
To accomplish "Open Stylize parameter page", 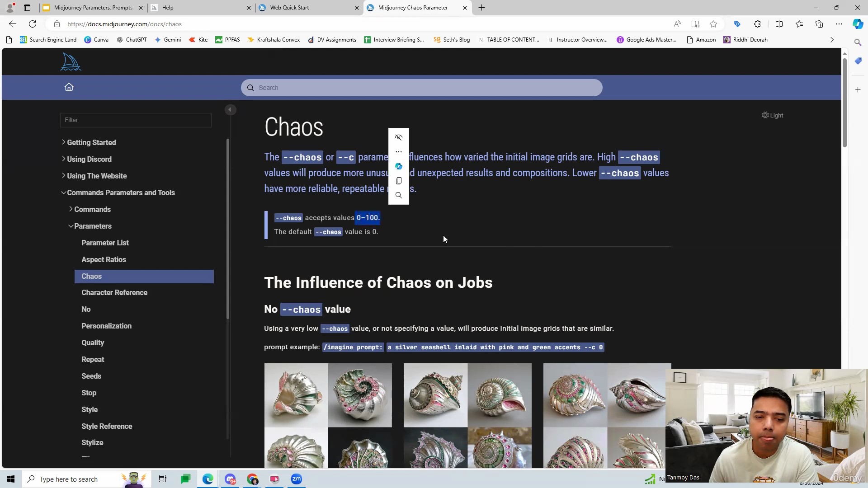I will (92, 442).
